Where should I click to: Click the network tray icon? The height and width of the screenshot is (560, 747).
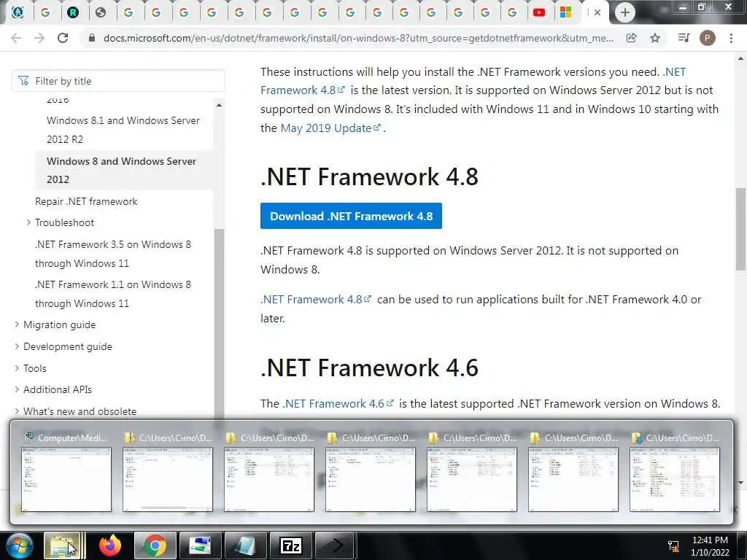(673, 546)
